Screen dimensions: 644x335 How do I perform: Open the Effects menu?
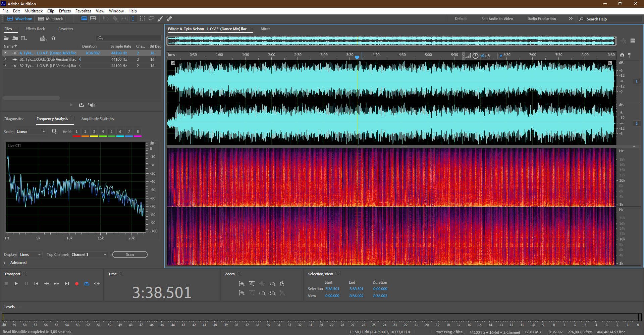(65, 11)
